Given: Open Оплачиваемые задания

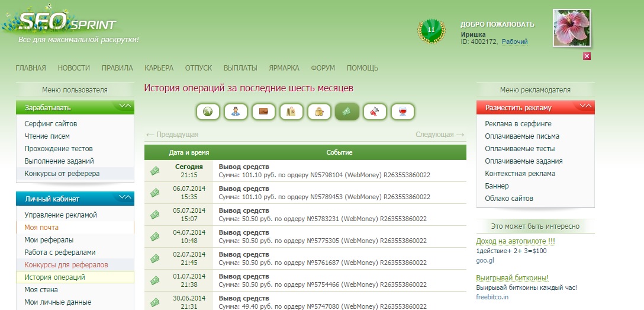Looking at the screenshot, I should tap(524, 161).
